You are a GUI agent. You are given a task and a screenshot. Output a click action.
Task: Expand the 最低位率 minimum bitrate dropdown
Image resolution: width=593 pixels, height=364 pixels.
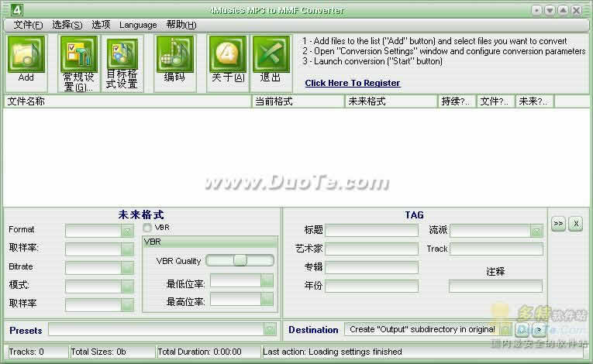[x=267, y=280]
